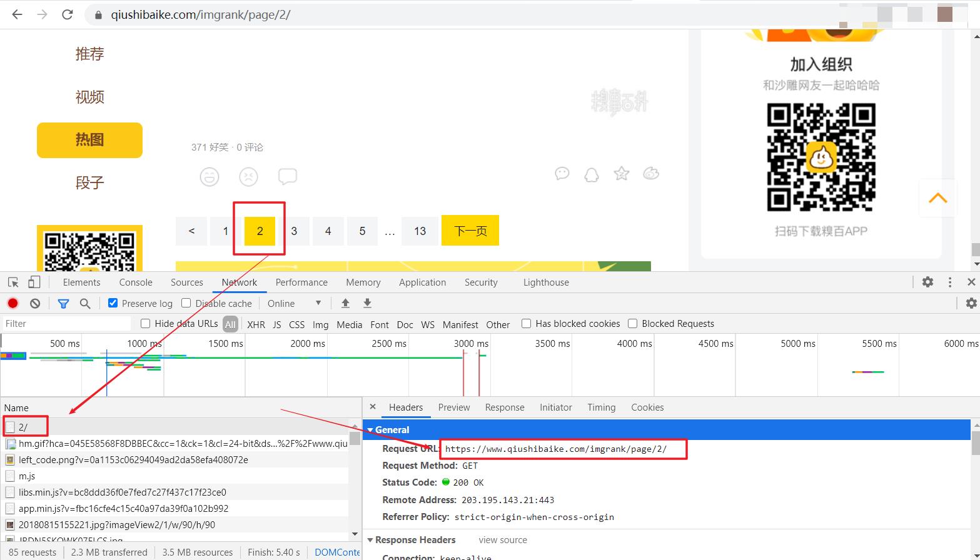The width and height of the screenshot is (980, 560).
Task: Click the 下一页 next page button
Action: [x=470, y=231]
